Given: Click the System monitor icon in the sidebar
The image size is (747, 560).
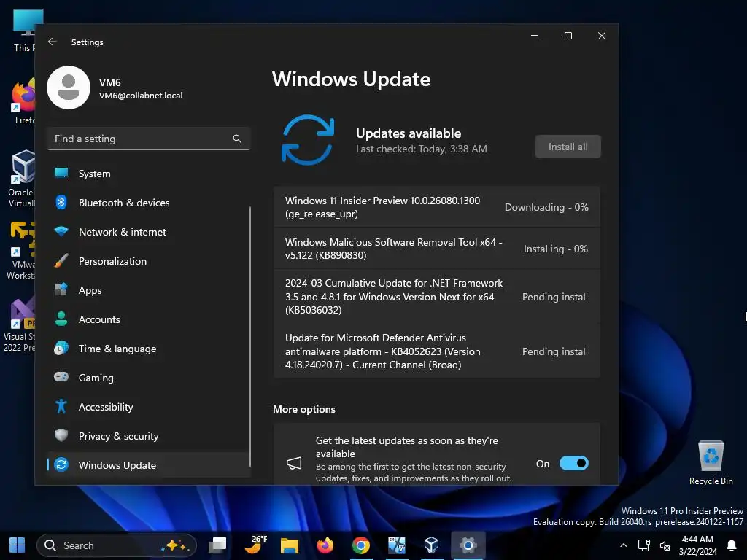Looking at the screenshot, I should [61, 174].
